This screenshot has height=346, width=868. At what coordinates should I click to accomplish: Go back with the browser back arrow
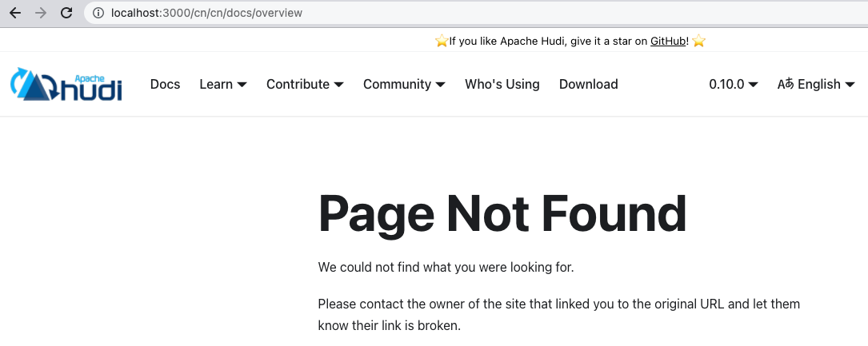point(15,13)
